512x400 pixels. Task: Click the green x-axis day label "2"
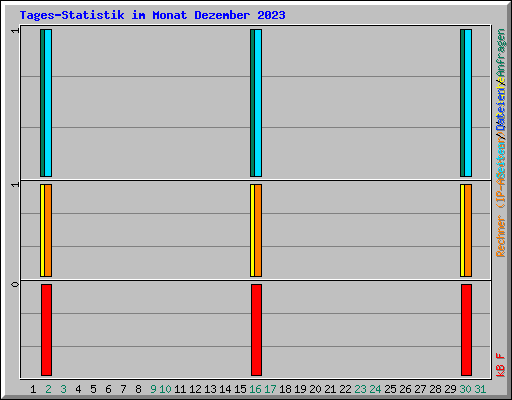coord(48,389)
